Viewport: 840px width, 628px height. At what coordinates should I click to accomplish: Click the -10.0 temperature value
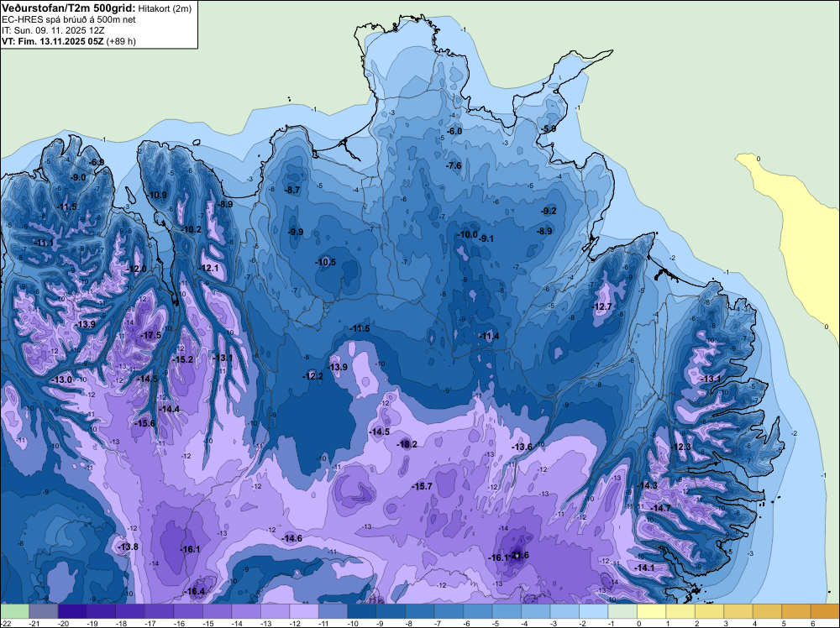tap(467, 234)
